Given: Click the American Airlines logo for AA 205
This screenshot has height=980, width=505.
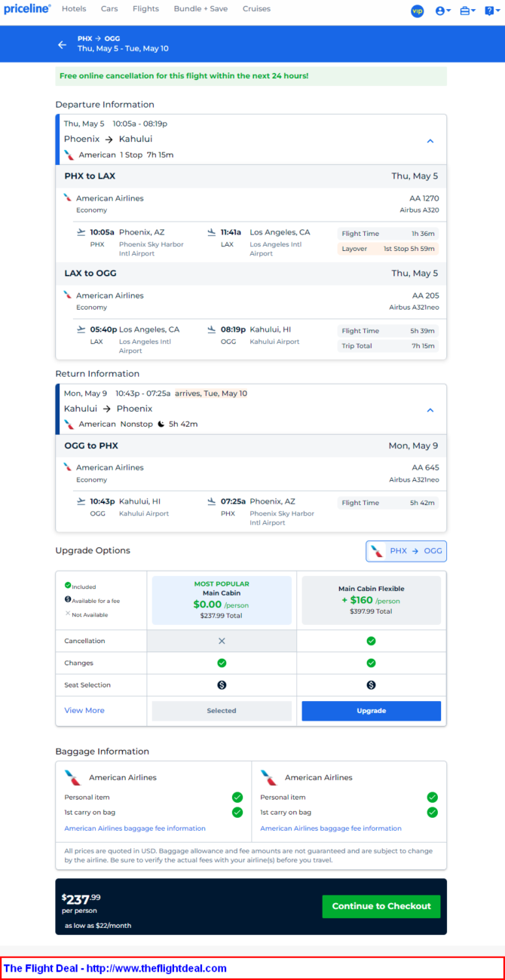Looking at the screenshot, I should [68, 296].
